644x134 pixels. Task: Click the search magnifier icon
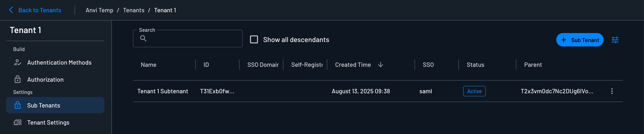143,39
